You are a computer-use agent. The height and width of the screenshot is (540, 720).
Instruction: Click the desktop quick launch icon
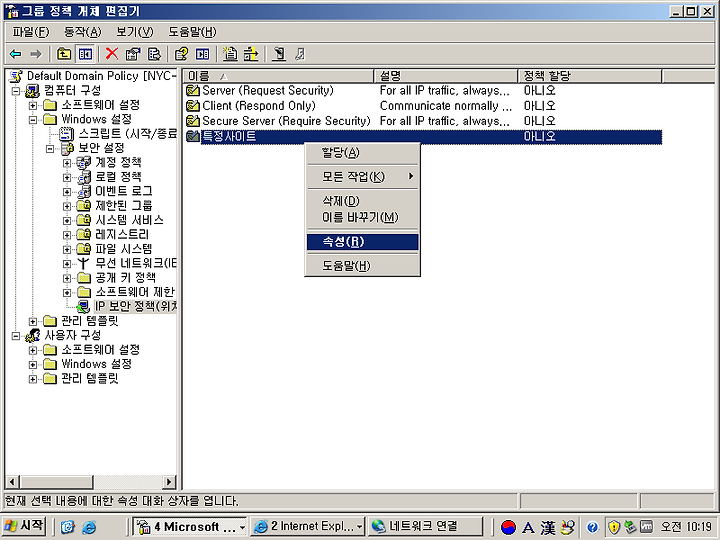(68, 527)
